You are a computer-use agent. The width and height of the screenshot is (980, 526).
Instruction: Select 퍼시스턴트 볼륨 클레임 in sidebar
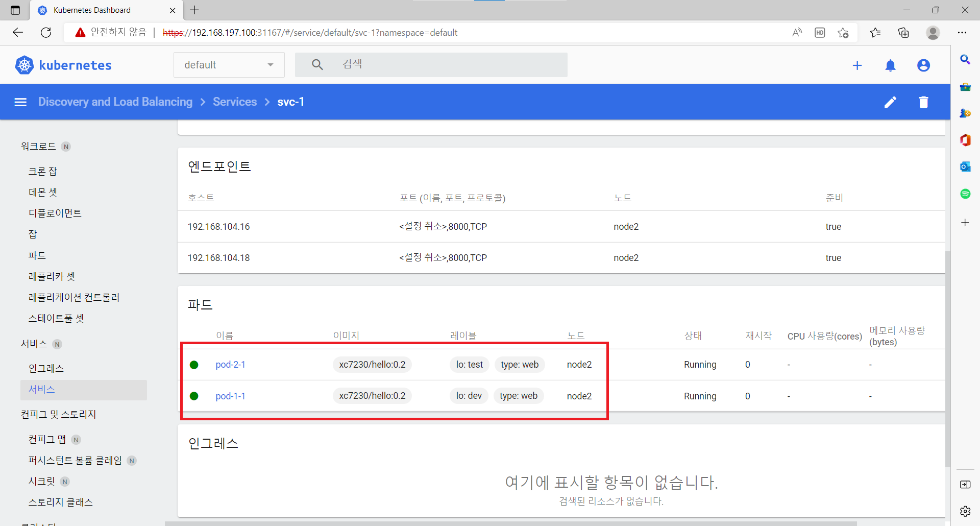tap(75, 460)
